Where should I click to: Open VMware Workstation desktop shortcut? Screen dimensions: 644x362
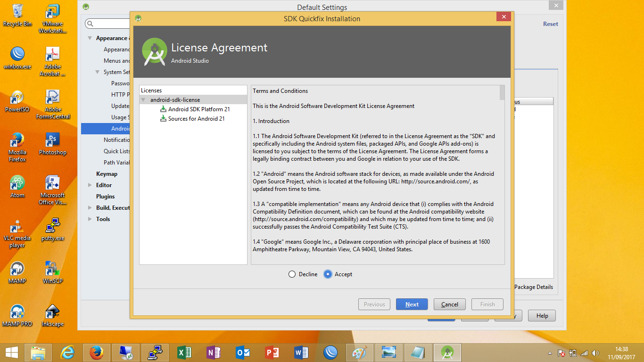tap(53, 19)
